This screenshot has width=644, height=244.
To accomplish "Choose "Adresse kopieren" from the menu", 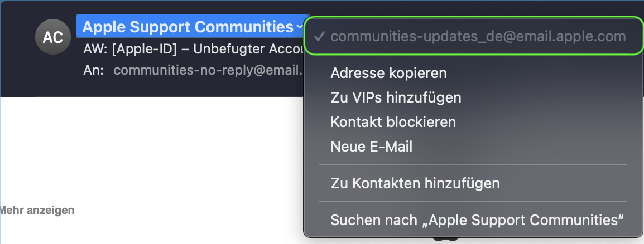I will 388,73.
